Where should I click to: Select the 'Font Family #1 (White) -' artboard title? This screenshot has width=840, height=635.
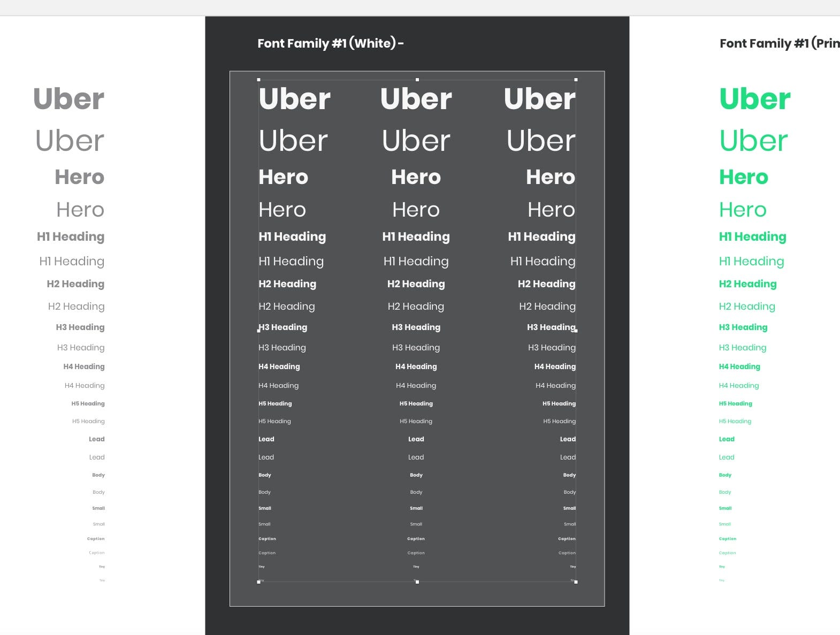point(331,43)
